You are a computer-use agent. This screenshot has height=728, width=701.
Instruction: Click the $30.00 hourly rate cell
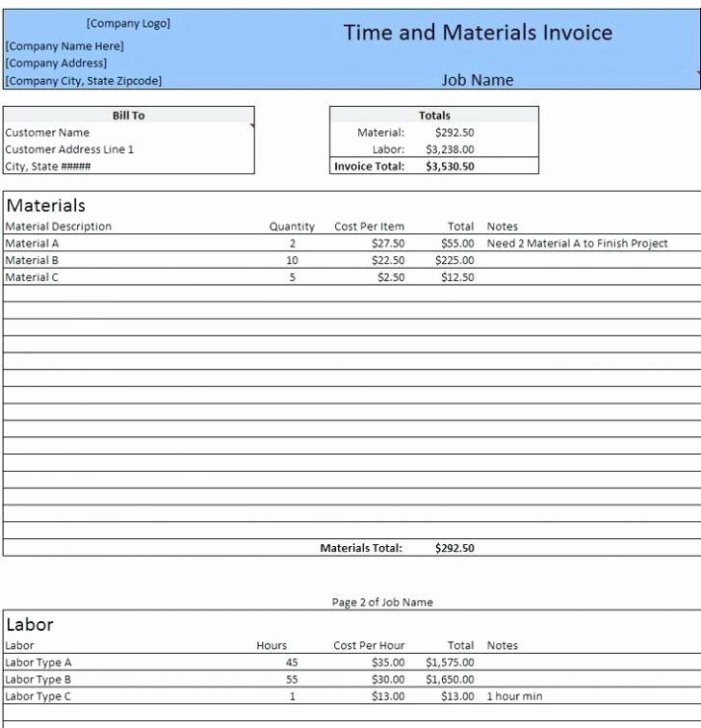click(388, 679)
